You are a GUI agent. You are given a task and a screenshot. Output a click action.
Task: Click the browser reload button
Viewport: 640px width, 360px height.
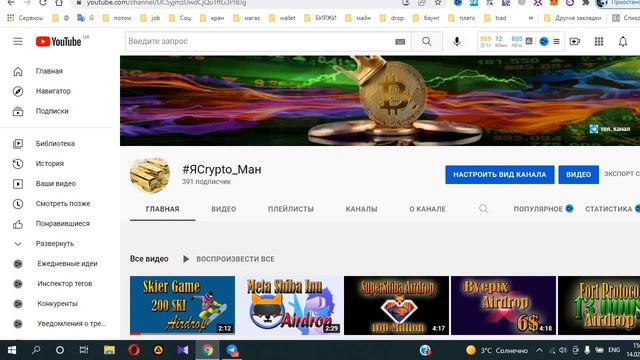42,3
